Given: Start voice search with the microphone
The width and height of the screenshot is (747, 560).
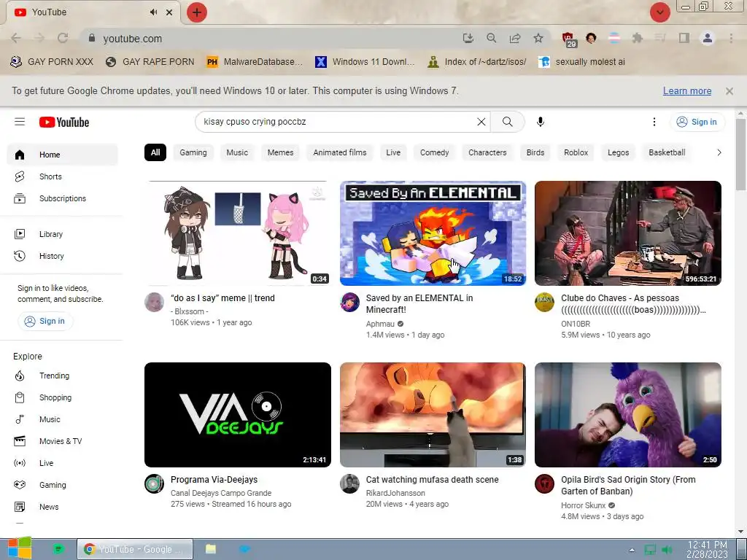Looking at the screenshot, I should click(541, 122).
